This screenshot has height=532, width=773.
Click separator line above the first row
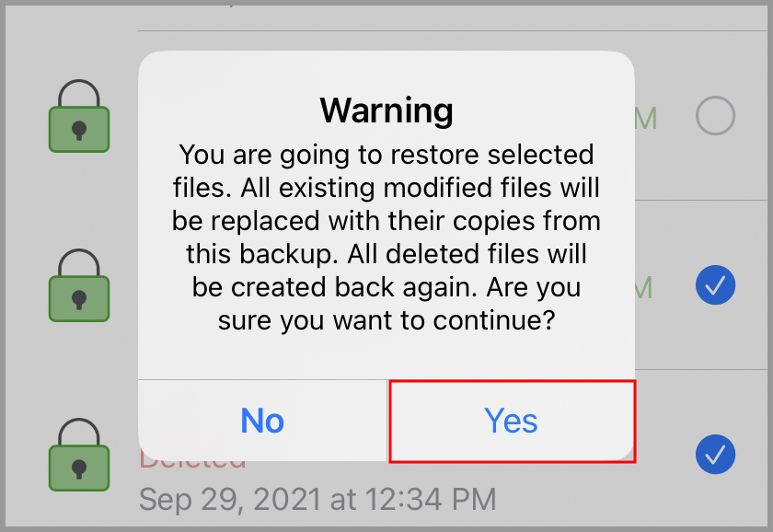tap(453, 30)
